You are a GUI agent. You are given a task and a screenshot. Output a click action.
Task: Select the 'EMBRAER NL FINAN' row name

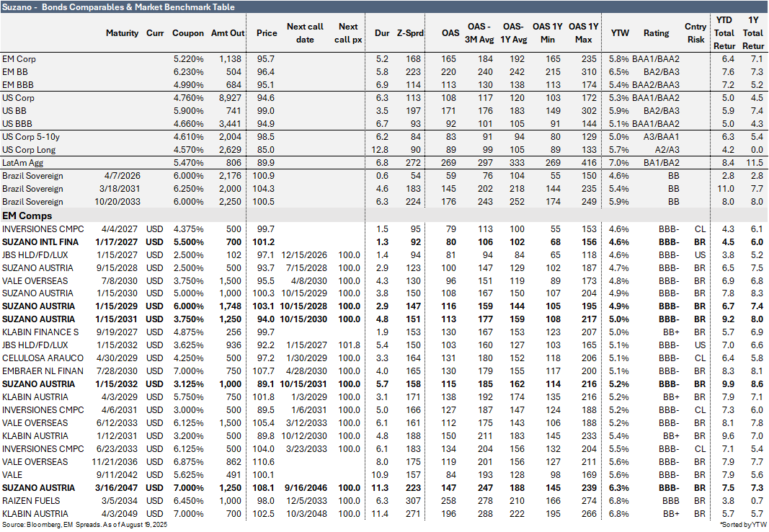coord(43,371)
